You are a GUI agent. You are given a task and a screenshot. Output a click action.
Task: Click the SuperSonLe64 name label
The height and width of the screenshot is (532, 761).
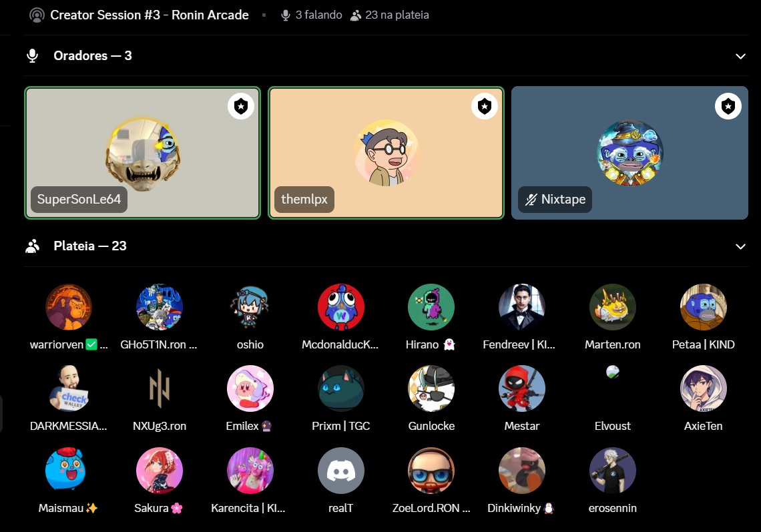[78, 199]
